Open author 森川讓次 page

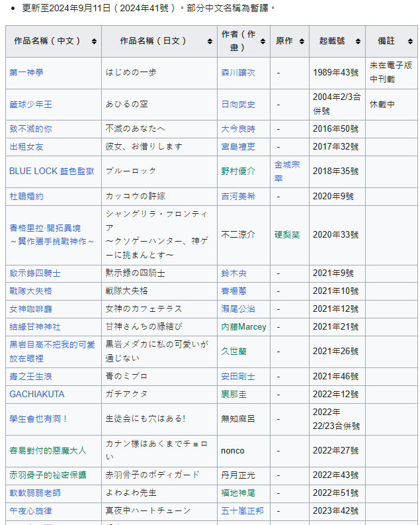coord(238,73)
